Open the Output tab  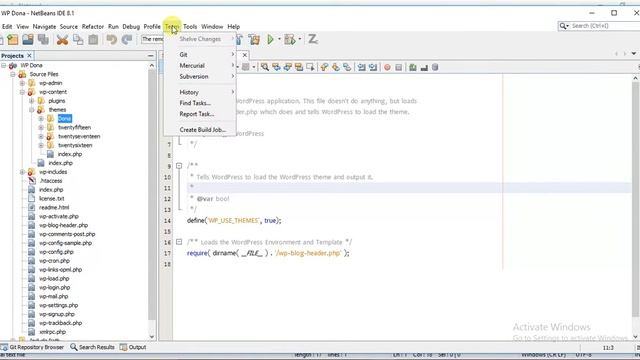[x=133, y=347]
